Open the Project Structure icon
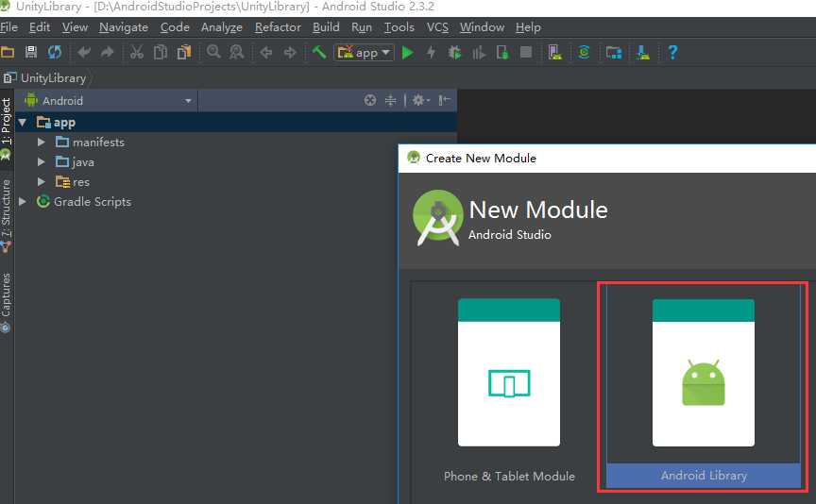Screen dimensions: 816x504 click(x=614, y=53)
